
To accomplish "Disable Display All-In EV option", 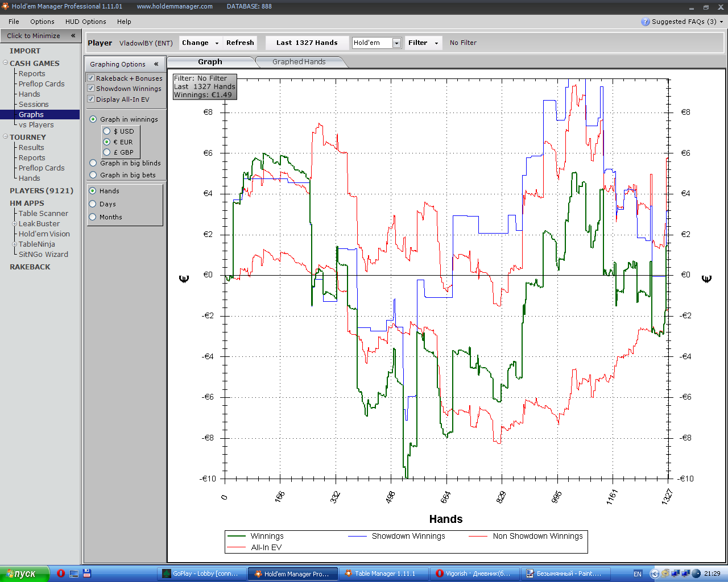I will point(90,99).
